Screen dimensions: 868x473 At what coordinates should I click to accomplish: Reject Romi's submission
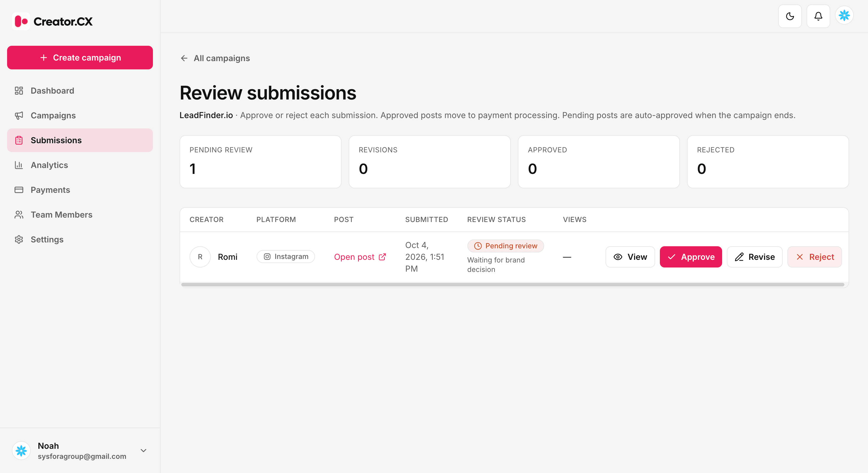[815, 257]
